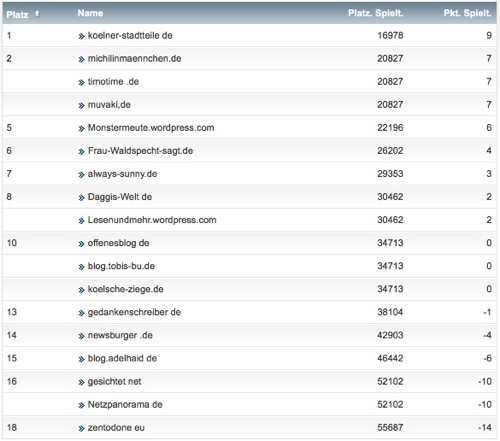Select placement value 55687

pos(390,428)
